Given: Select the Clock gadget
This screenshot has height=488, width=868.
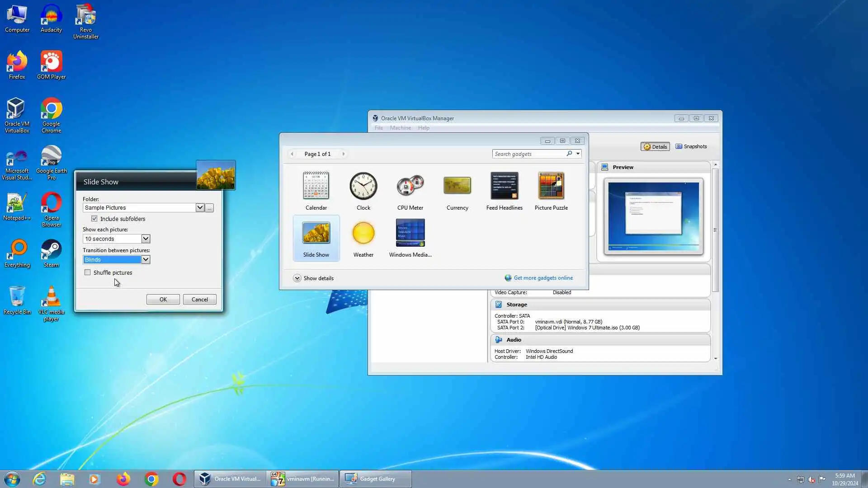Looking at the screenshot, I should coord(363,186).
